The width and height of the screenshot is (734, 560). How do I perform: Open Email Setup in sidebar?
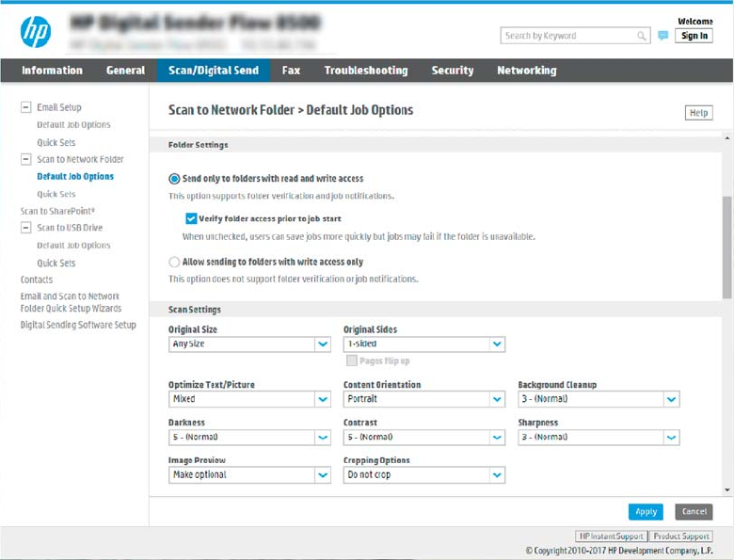point(59,107)
